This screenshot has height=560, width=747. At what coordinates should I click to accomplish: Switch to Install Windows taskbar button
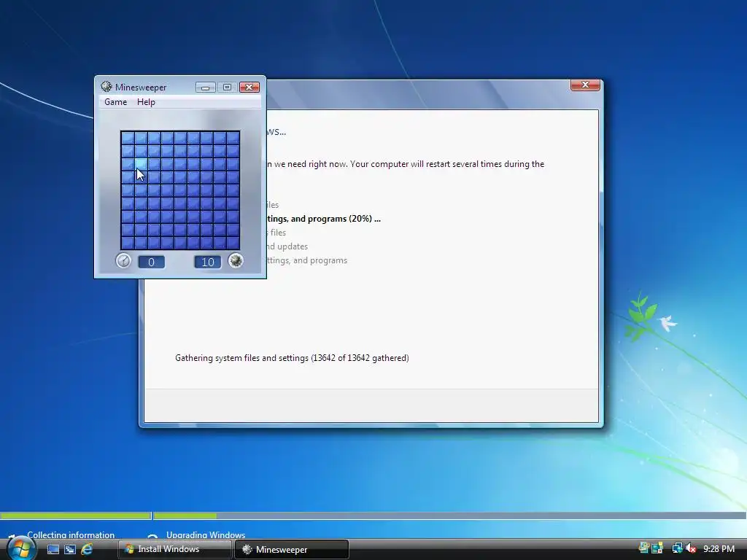tap(174, 549)
